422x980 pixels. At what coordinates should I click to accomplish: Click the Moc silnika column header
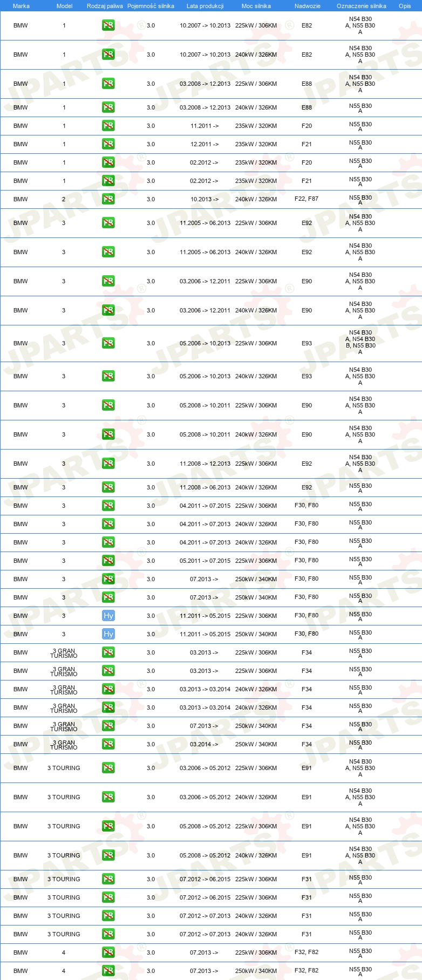(x=256, y=6)
